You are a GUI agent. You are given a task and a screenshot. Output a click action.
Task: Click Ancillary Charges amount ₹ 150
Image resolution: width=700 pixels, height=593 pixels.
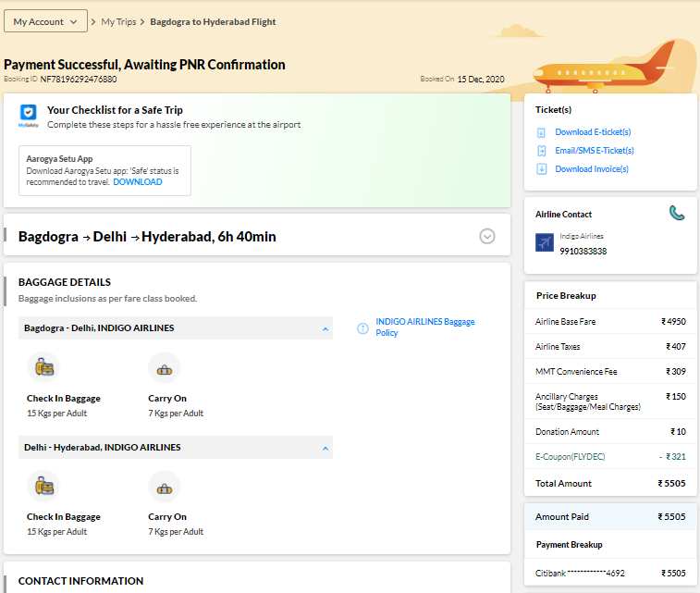click(675, 397)
